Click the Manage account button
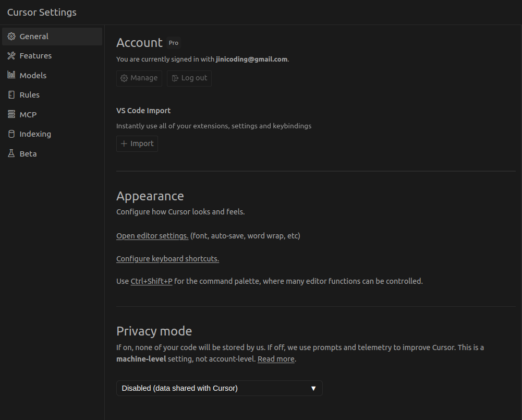The width and height of the screenshot is (522, 420). coord(139,78)
